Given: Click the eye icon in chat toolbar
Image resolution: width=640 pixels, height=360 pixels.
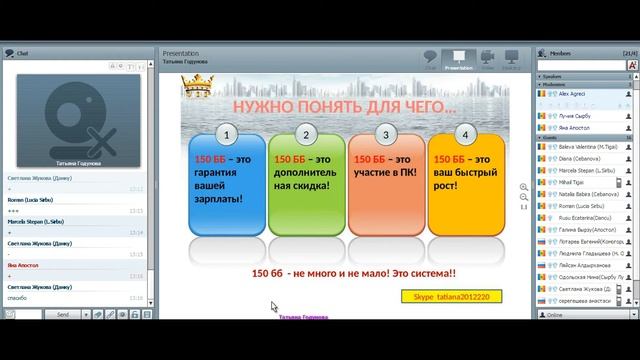Looking at the screenshot, I should tap(122, 315).
